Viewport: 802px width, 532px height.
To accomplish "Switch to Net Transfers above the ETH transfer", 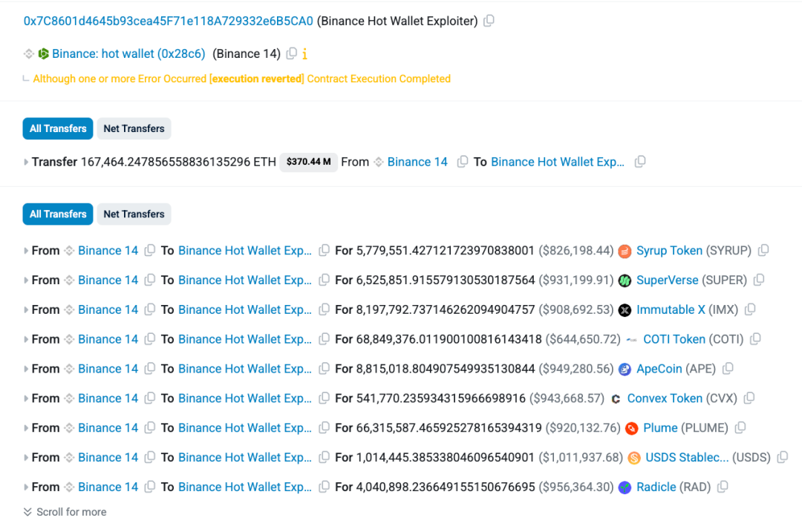I will (x=134, y=129).
